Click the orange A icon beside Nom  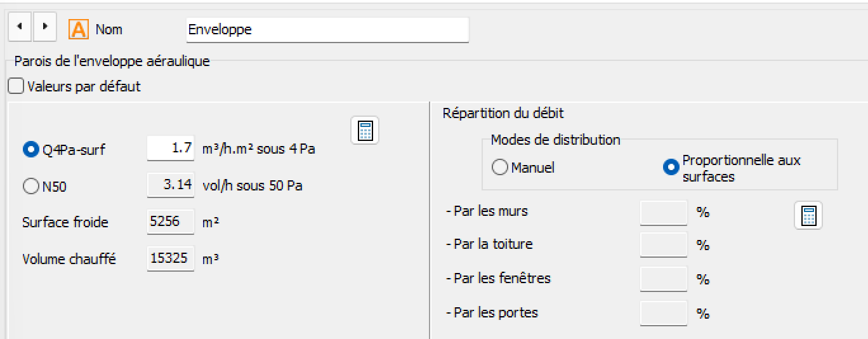point(79,29)
